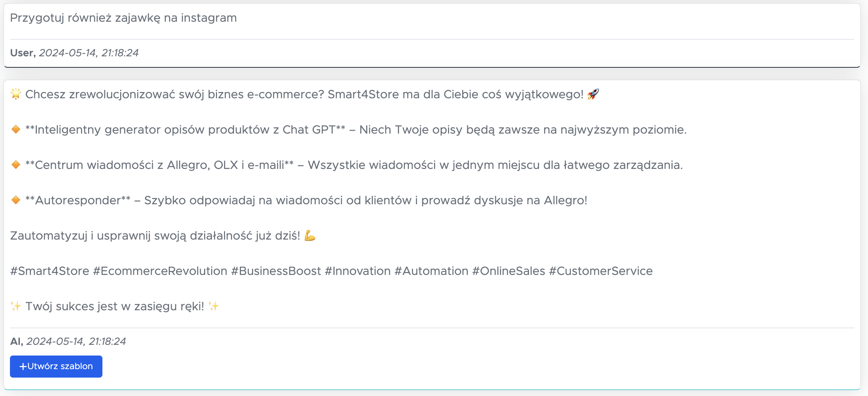The image size is (868, 396).
Task: Click the User message timestamp
Action: click(89, 53)
